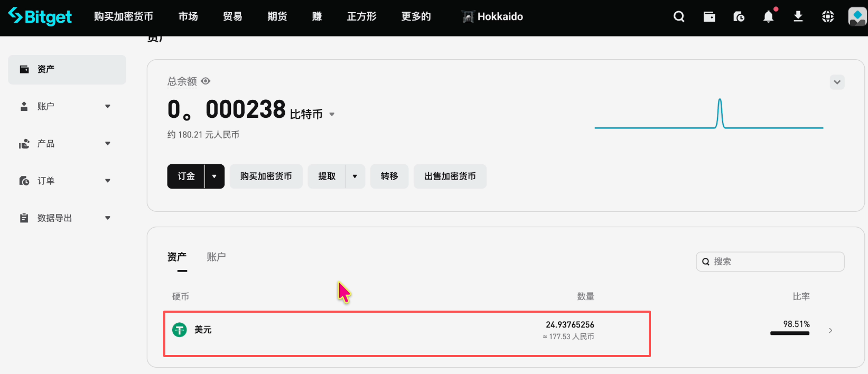Open the 期货 menu in navigation
Viewport: 868px width, 374px height.
277,17
